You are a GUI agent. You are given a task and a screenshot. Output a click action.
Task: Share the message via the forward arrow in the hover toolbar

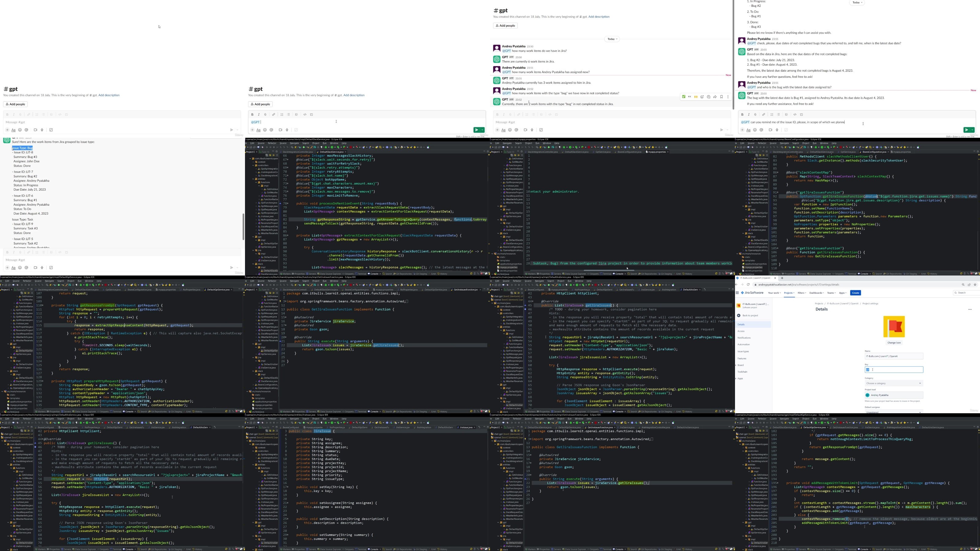click(x=715, y=97)
